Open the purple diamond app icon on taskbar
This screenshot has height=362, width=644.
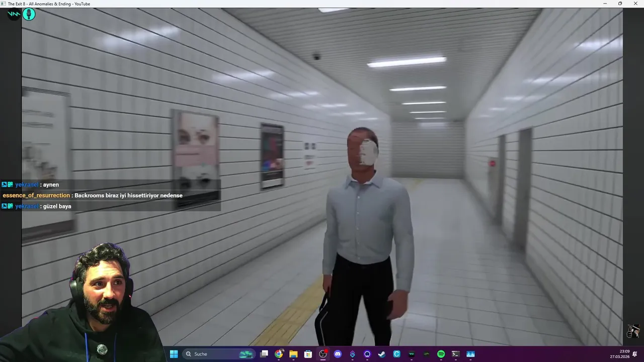pos(352,354)
